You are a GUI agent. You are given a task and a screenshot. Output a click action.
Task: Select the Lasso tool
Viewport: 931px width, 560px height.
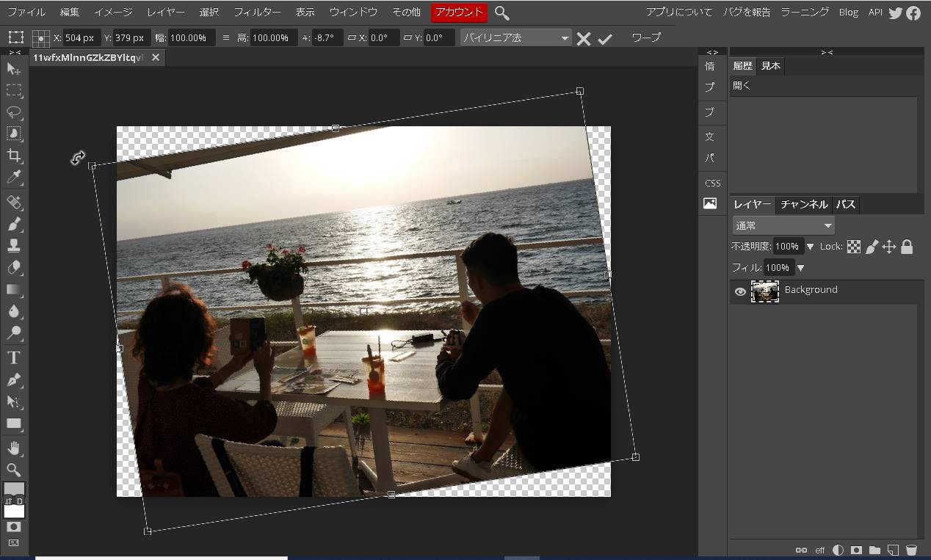[14, 112]
